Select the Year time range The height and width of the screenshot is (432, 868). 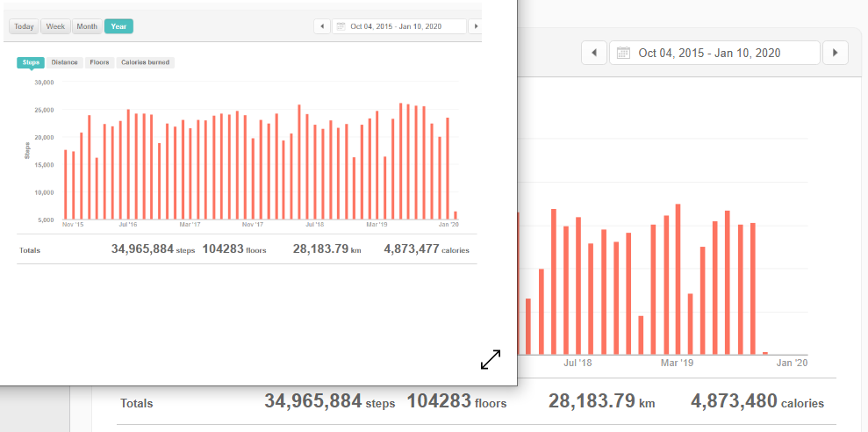click(x=118, y=26)
